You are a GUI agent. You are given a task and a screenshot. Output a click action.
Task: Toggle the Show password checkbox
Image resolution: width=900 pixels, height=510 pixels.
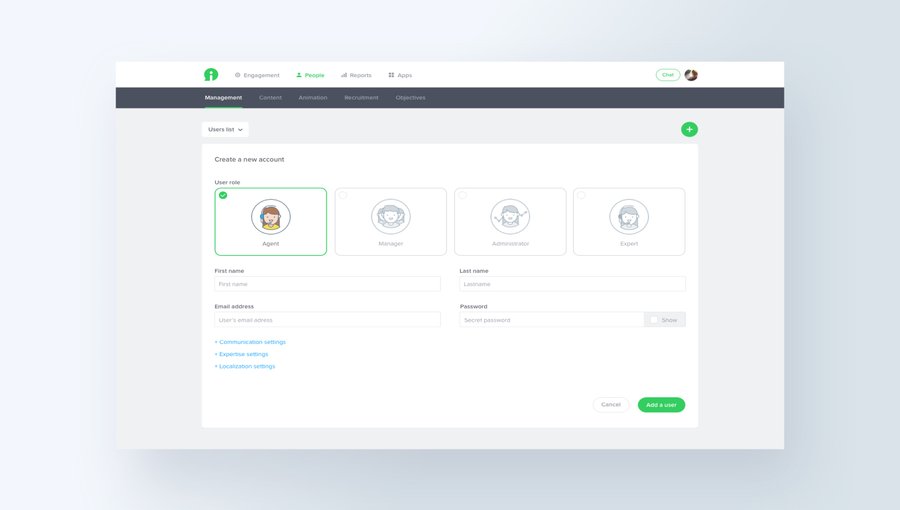click(x=654, y=320)
